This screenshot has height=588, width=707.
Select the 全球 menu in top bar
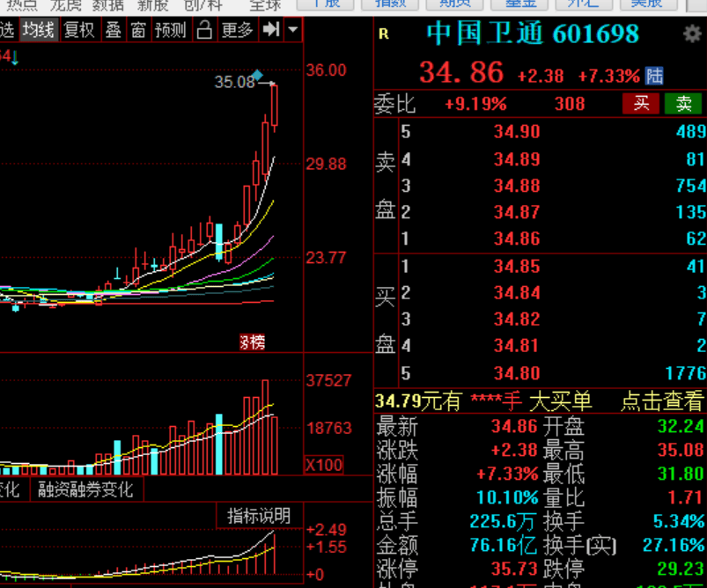(264, 5)
